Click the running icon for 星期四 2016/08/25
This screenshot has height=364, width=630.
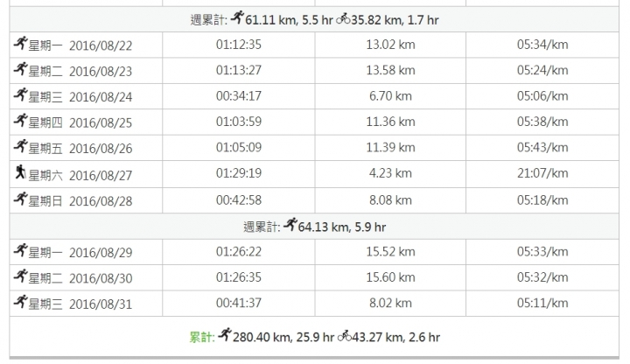(x=20, y=122)
